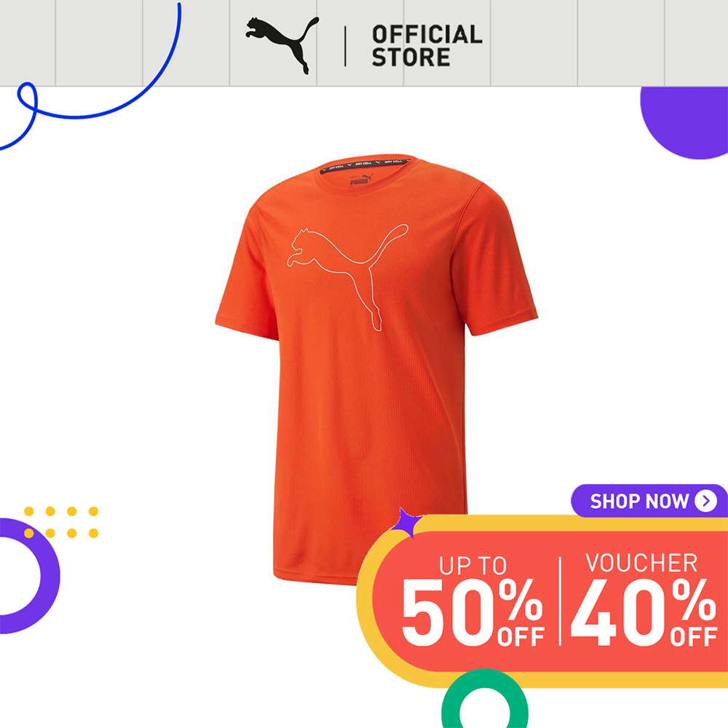Click the yellow dots pattern
Image resolution: width=728 pixels, height=728 pixels.
click(x=61, y=522)
